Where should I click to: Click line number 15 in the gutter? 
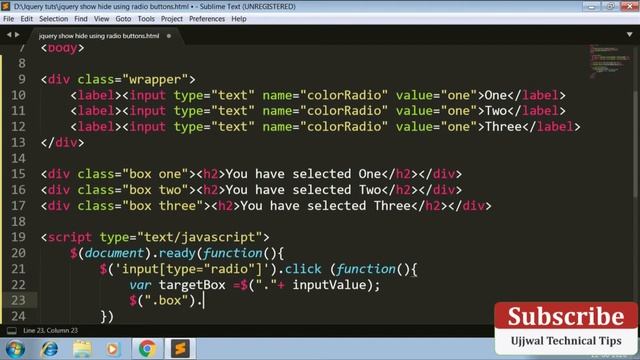[18, 174]
